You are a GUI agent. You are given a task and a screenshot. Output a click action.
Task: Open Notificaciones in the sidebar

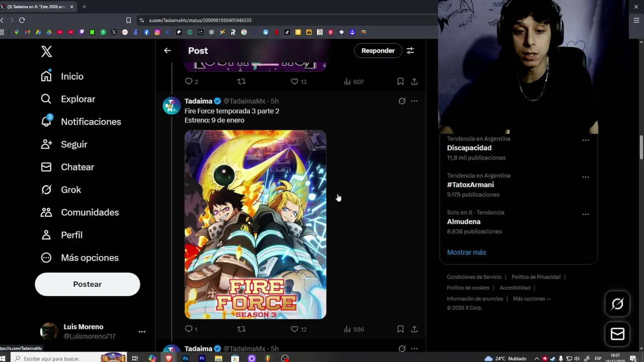80,122
